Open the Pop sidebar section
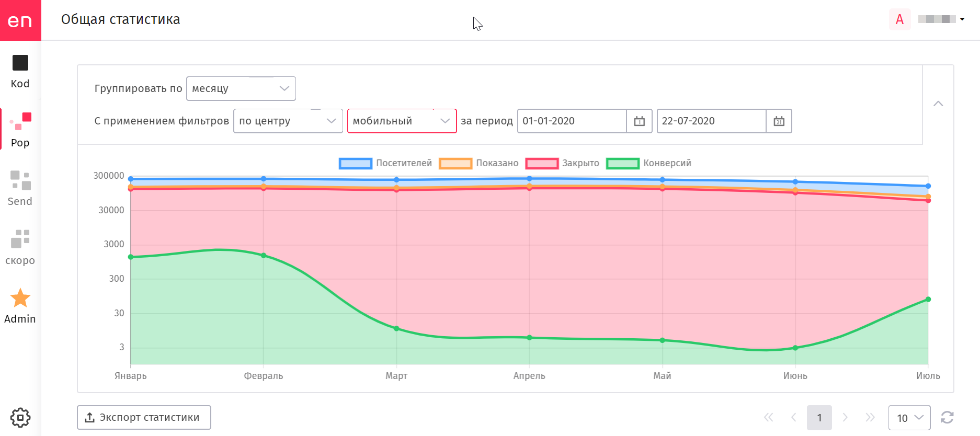The width and height of the screenshot is (980, 436). point(20,130)
